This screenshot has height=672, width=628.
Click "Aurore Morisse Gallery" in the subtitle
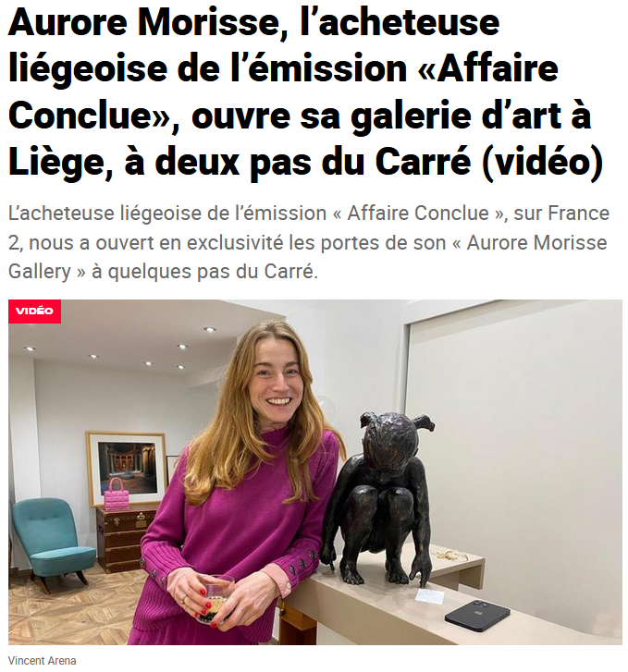308,257
